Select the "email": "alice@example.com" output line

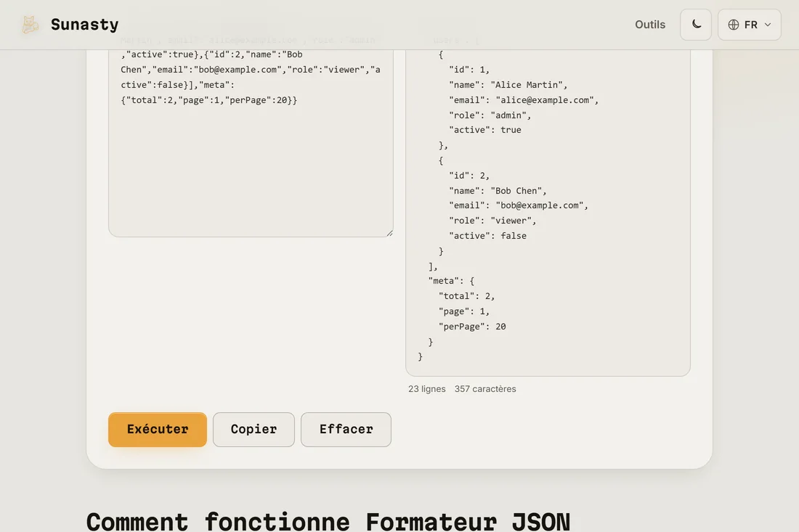pos(523,100)
